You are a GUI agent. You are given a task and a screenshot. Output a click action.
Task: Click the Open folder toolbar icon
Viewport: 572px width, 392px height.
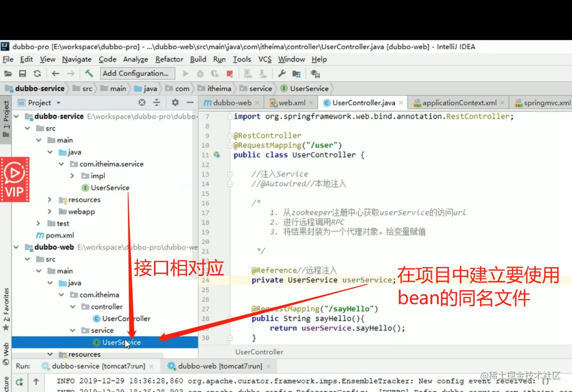point(8,74)
